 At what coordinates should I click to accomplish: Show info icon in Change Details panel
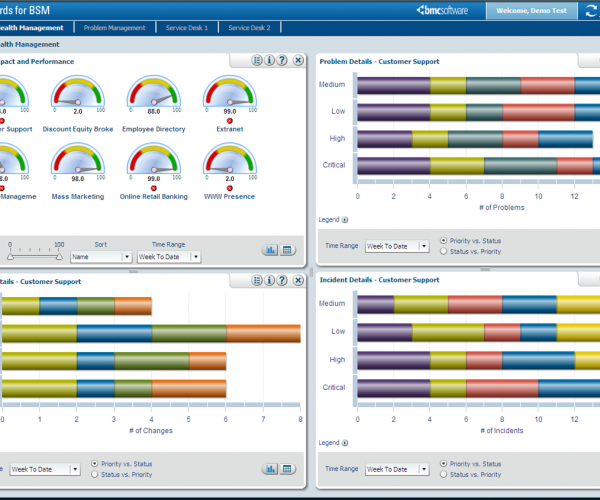click(269, 280)
